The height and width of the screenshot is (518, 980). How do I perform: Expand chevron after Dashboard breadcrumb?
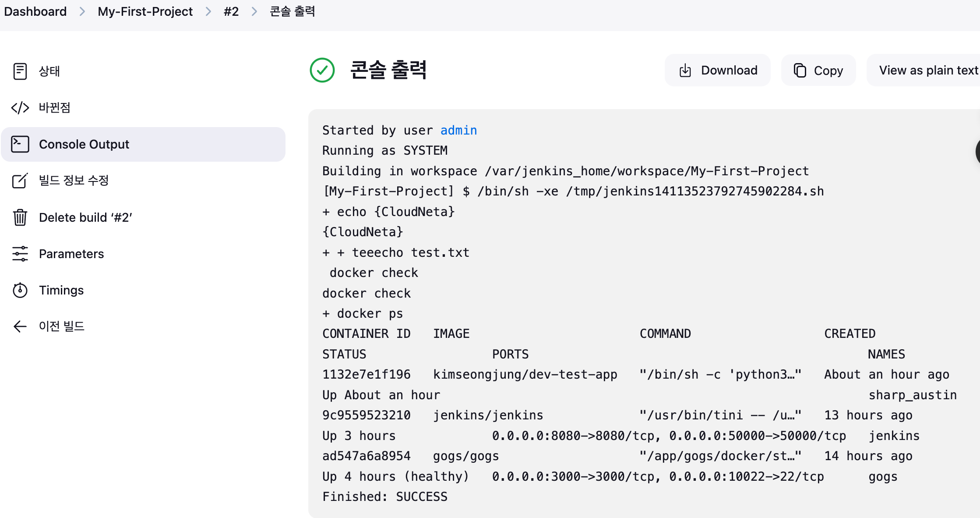[82, 11]
